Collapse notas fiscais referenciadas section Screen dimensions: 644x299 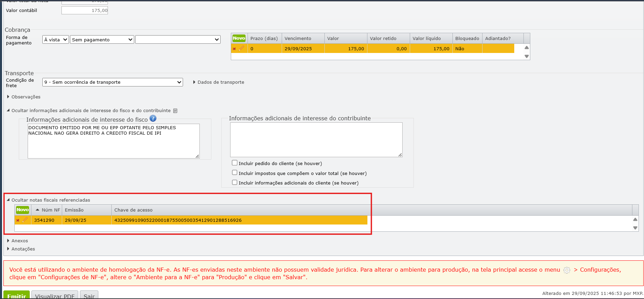[48, 200]
